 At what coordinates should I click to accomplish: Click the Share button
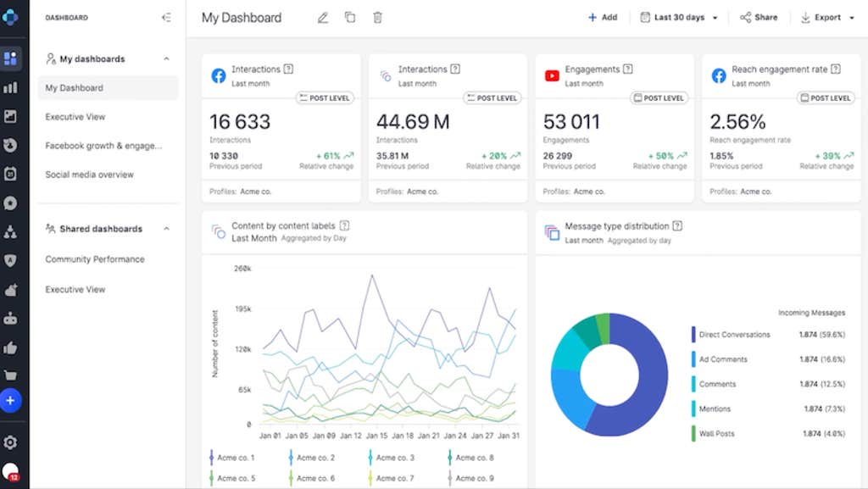click(759, 18)
